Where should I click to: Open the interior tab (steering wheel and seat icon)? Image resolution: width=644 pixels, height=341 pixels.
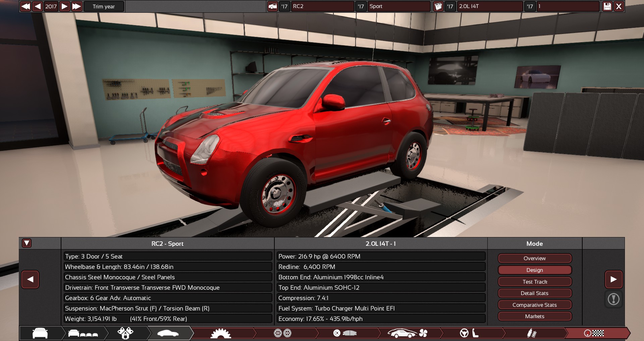469,333
